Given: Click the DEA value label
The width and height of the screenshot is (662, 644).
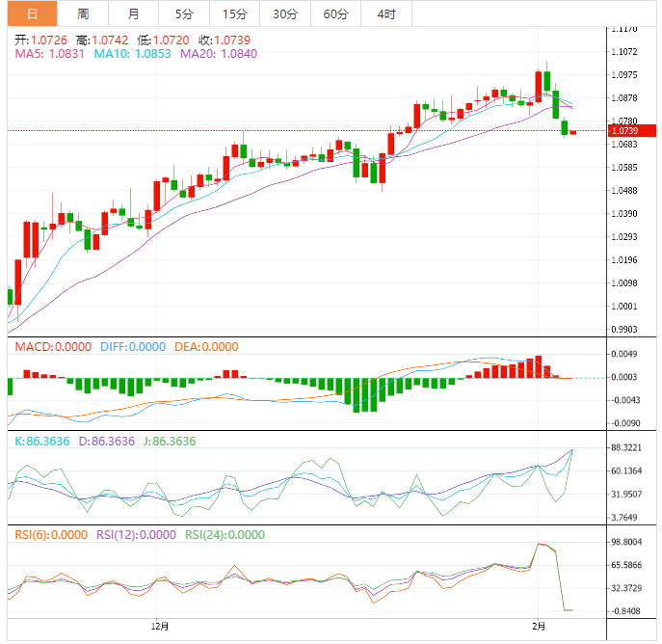Looking at the screenshot, I should pyautogui.click(x=206, y=347).
